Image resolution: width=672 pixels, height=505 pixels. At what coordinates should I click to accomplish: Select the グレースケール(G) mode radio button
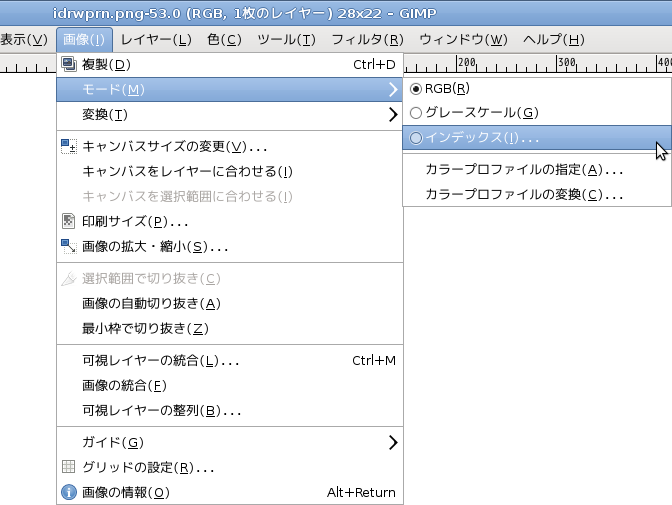(416, 113)
